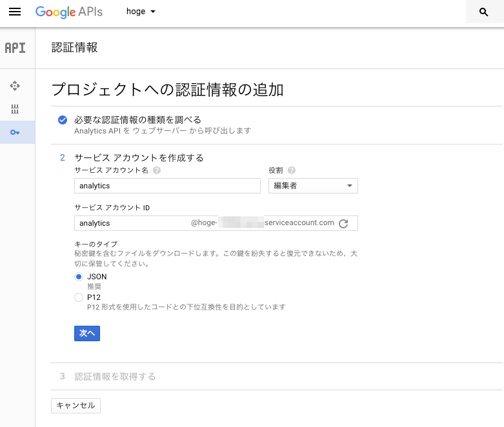Click the serviceaccount.com domain suffix text
504x427 pixels.
pyautogui.click(x=299, y=223)
